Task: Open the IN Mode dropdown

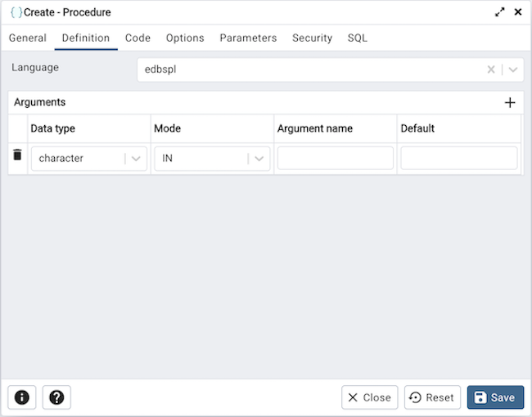Action: [259, 159]
